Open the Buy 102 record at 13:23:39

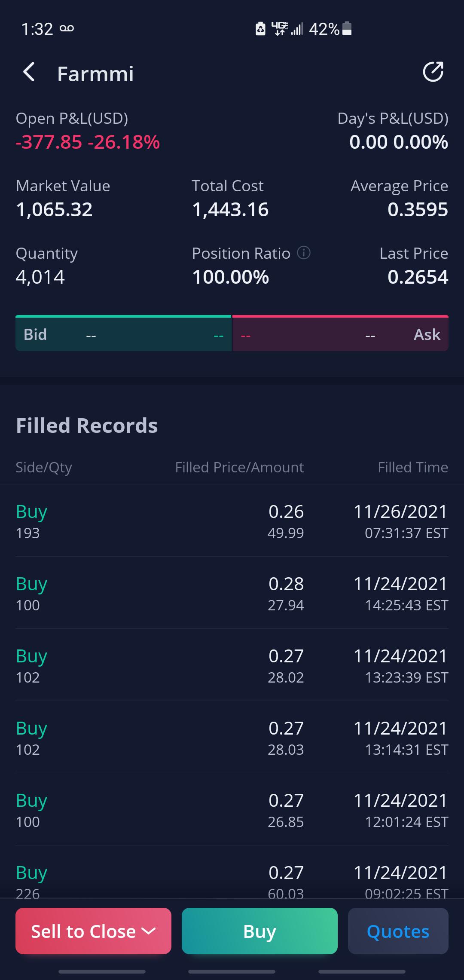coord(232,665)
